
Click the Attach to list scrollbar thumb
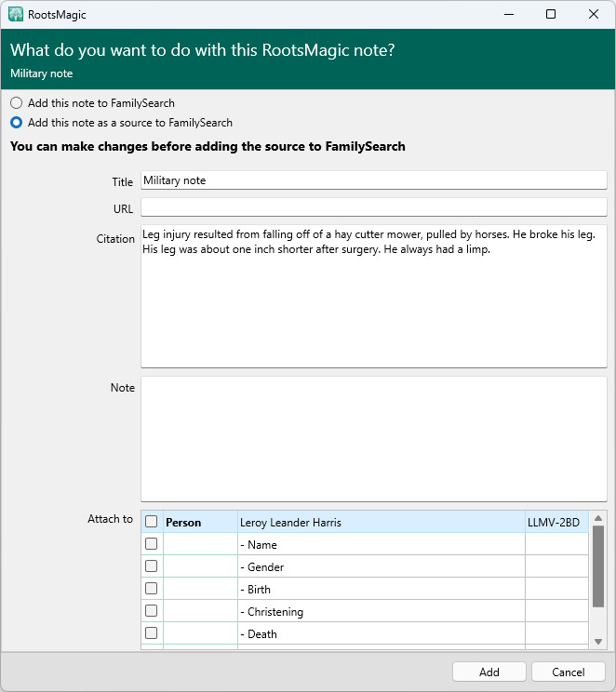coord(598,566)
